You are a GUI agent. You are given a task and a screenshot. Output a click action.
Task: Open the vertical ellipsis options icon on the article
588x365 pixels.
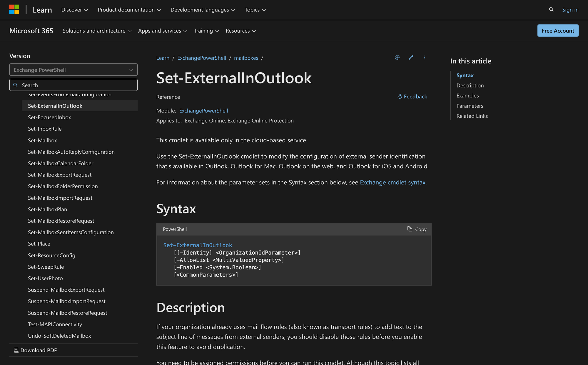(425, 58)
